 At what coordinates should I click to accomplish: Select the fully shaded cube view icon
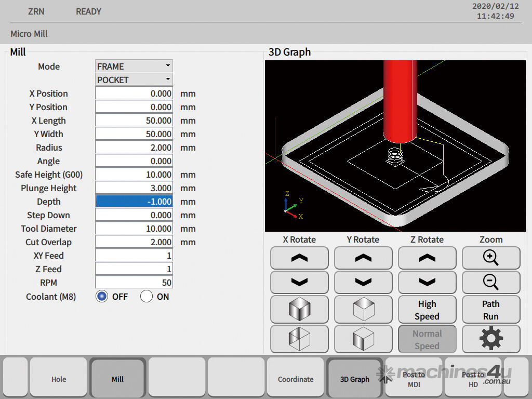299,310
